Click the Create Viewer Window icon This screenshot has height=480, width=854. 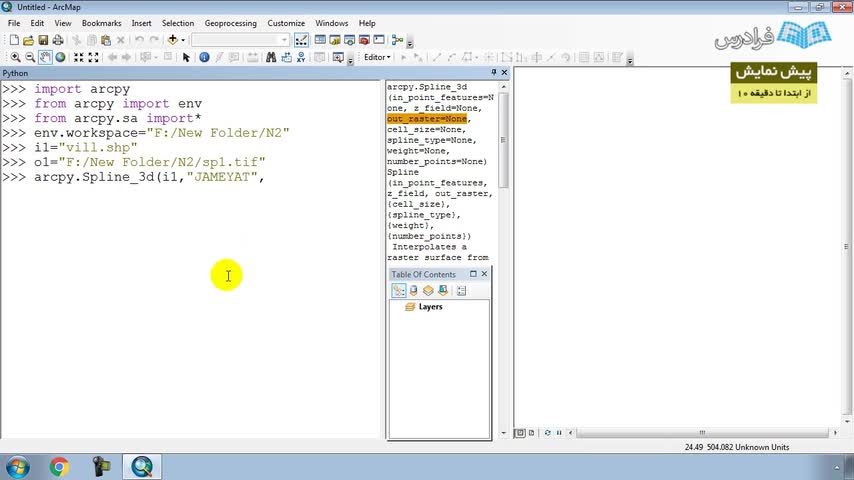pos(338,57)
